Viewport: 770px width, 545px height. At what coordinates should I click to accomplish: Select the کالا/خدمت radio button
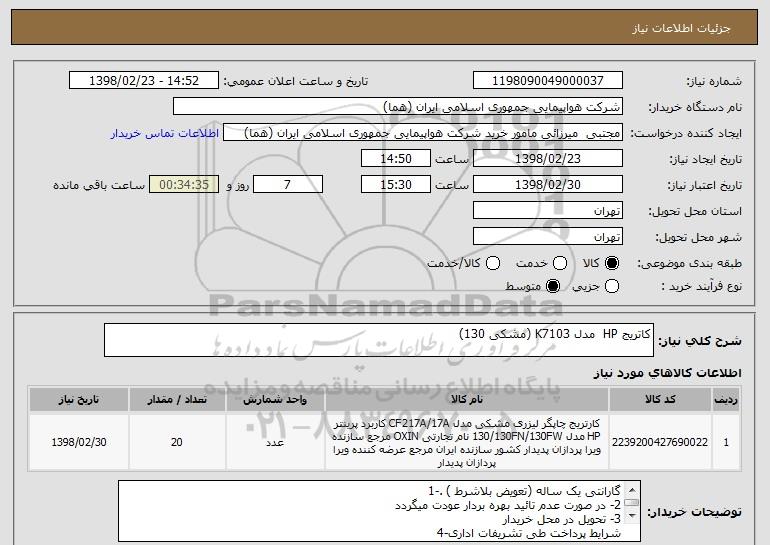(x=493, y=263)
